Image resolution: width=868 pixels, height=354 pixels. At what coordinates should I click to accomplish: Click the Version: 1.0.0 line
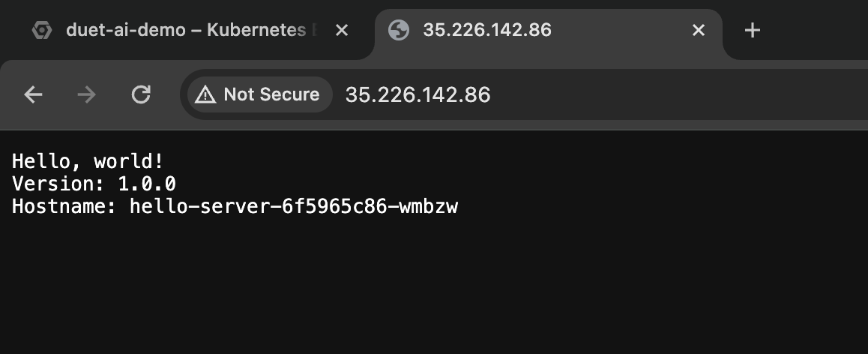[x=94, y=184]
